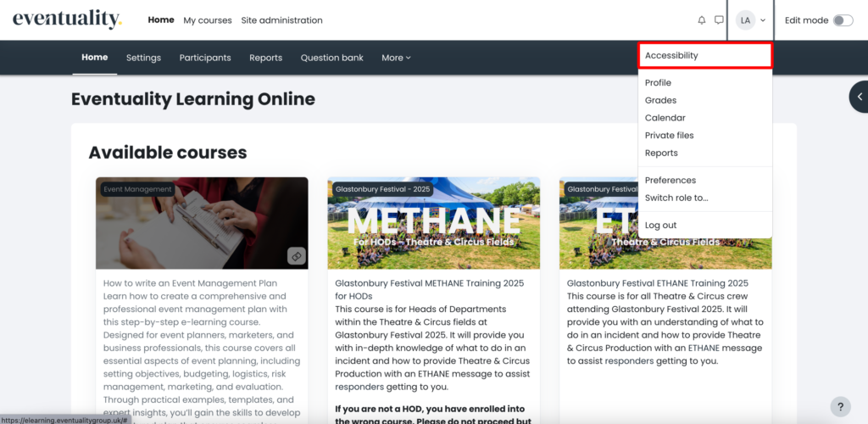Click the question mark help button
Screen dimensions: 868x424
tap(840, 407)
